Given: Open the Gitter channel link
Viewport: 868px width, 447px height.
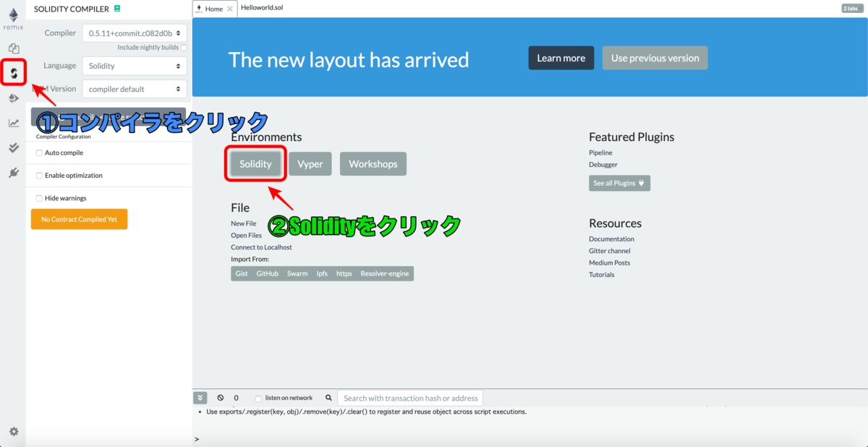Looking at the screenshot, I should pos(610,251).
